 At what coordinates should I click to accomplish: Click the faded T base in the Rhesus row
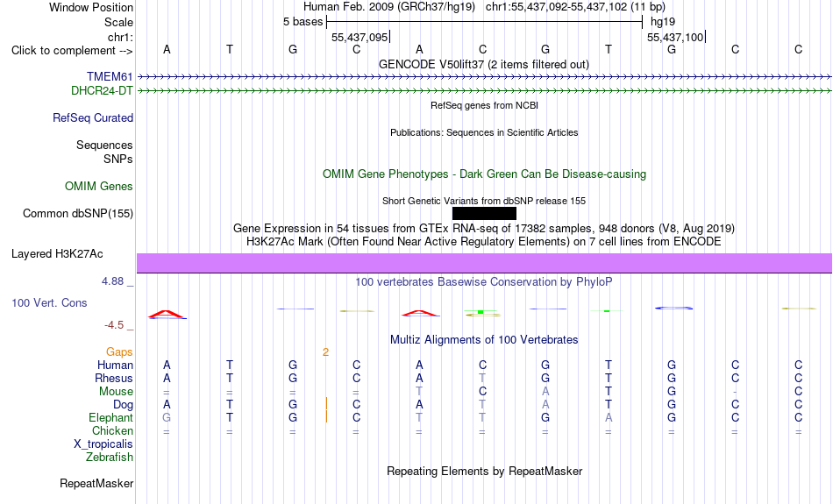point(482,378)
